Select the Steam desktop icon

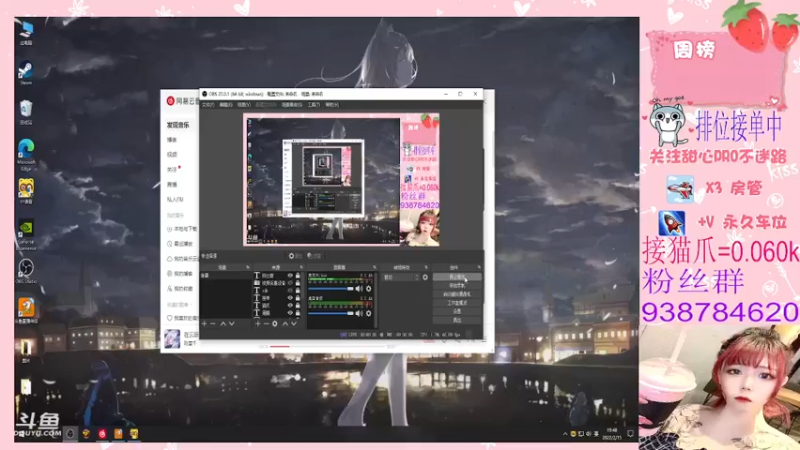coord(26,72)
